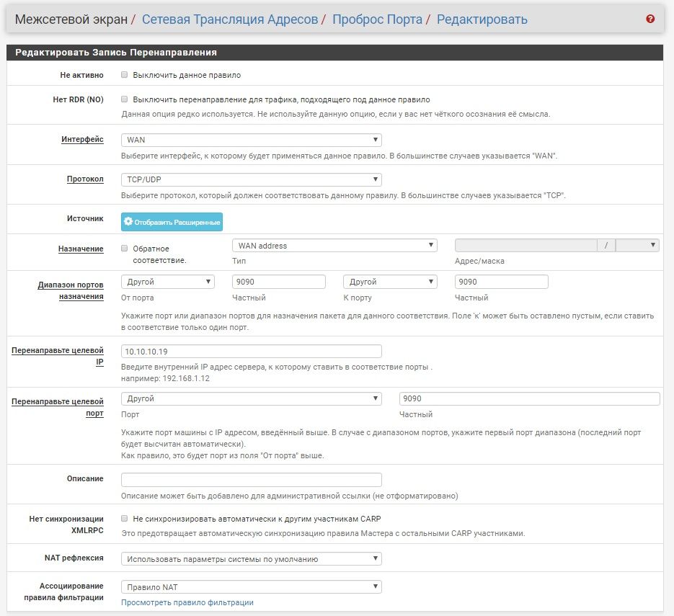Open the "К порту" port dropdown

[390, 282]
